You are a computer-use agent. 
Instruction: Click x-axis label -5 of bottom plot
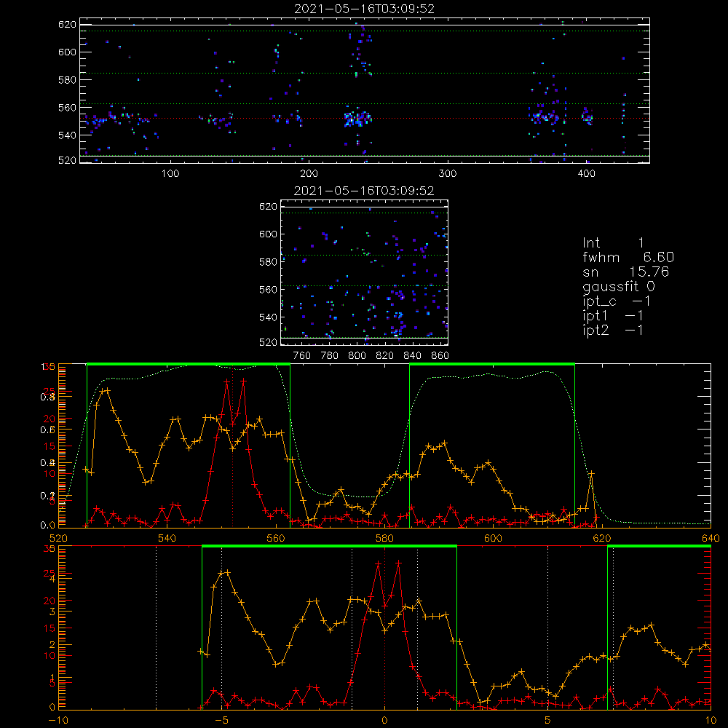pyautogui.click(x=221, y=721)
